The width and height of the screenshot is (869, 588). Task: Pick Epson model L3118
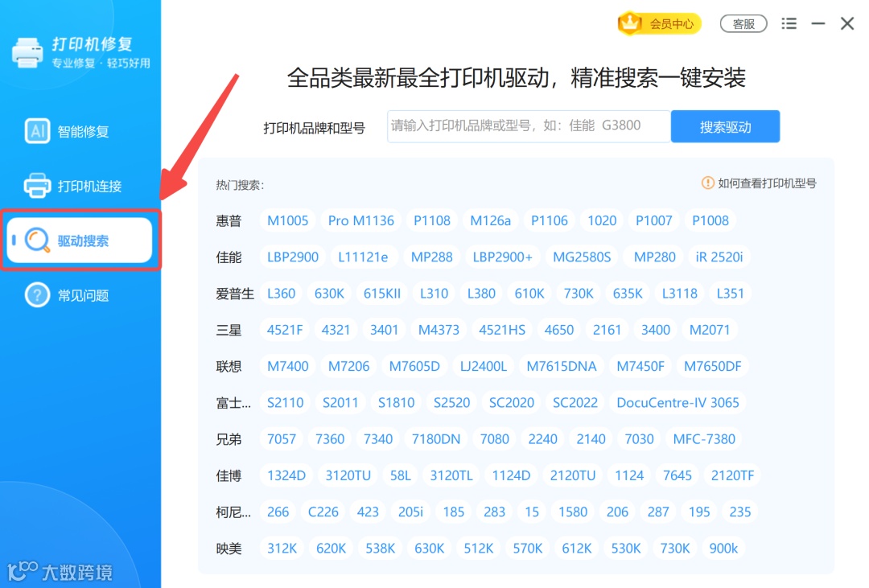click(679, 294)
